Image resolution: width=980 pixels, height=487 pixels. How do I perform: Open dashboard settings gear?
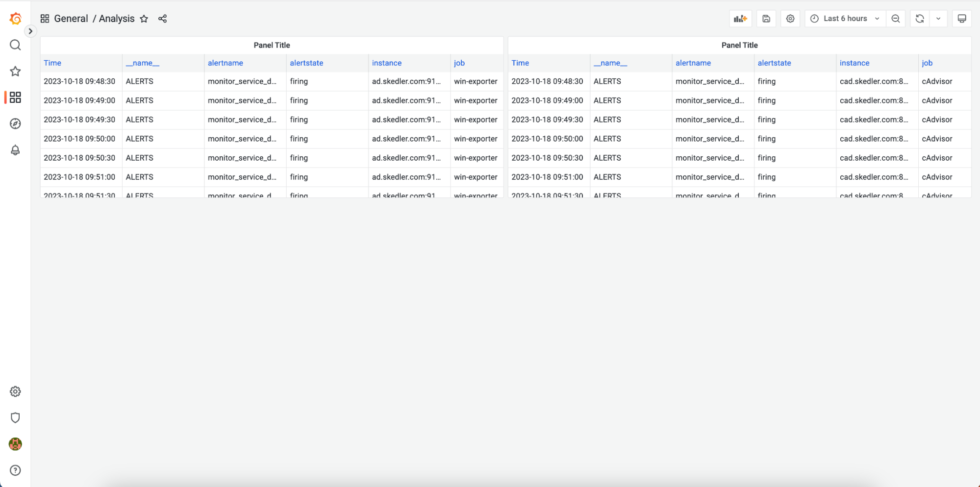(790, 18)
